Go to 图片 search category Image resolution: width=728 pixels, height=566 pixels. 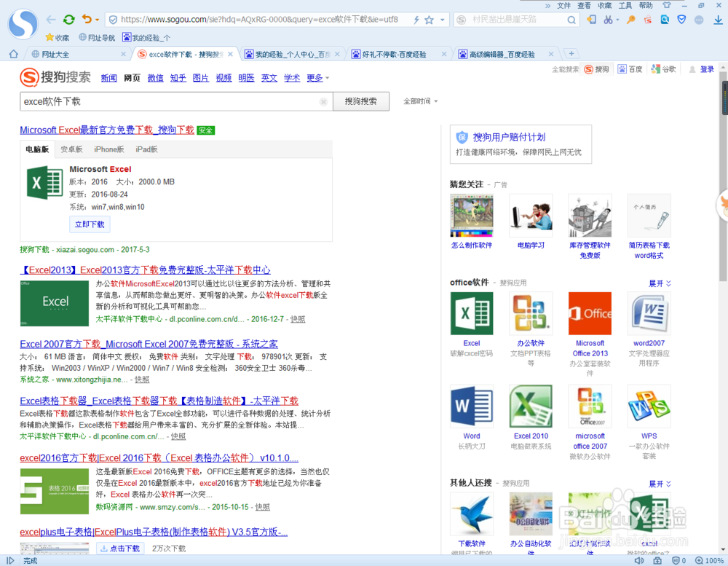[x=201, y=78]
